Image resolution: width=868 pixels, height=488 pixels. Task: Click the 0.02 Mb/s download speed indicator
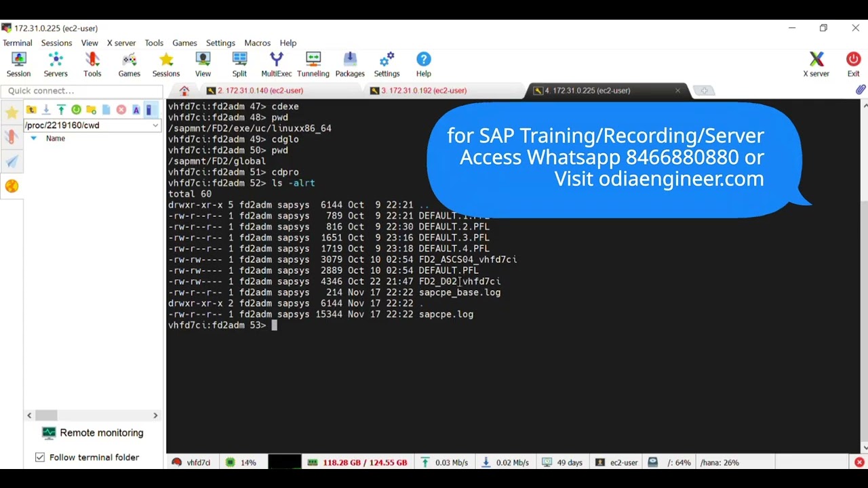[505, 462]
